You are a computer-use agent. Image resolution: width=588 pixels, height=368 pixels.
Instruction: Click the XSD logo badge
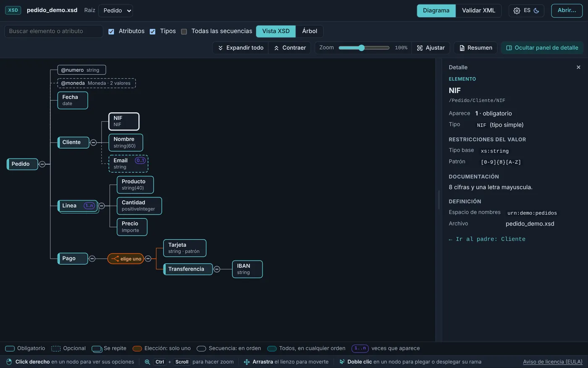coord(13,10)
